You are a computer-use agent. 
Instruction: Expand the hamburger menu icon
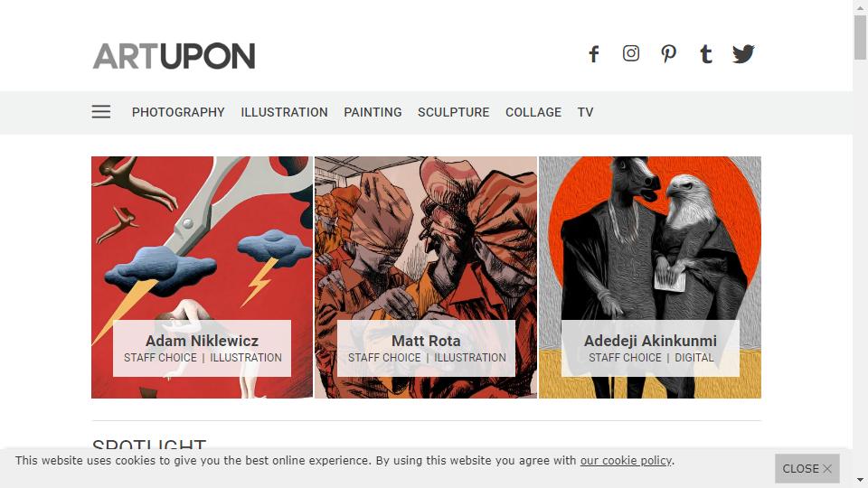101,112
